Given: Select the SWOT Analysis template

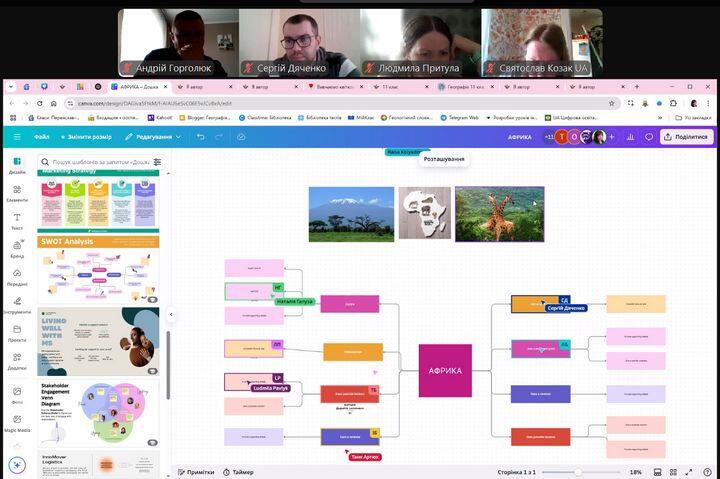Looking at the screenshot, I should 98,270.
